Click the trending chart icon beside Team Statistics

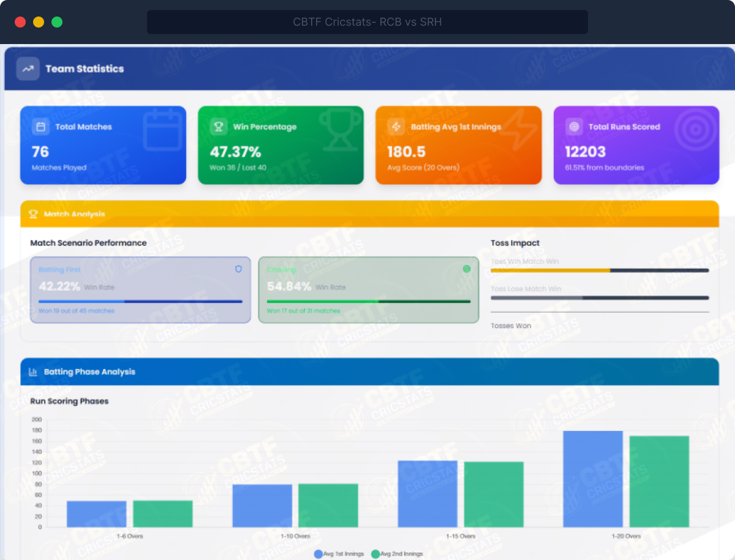click(x=28, y=69)
